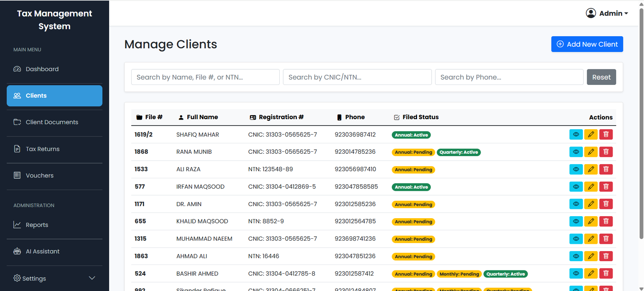Click the Tax Management System title
Image resolution: width=644 pixels, height=291 pixels.
(54, 20)
